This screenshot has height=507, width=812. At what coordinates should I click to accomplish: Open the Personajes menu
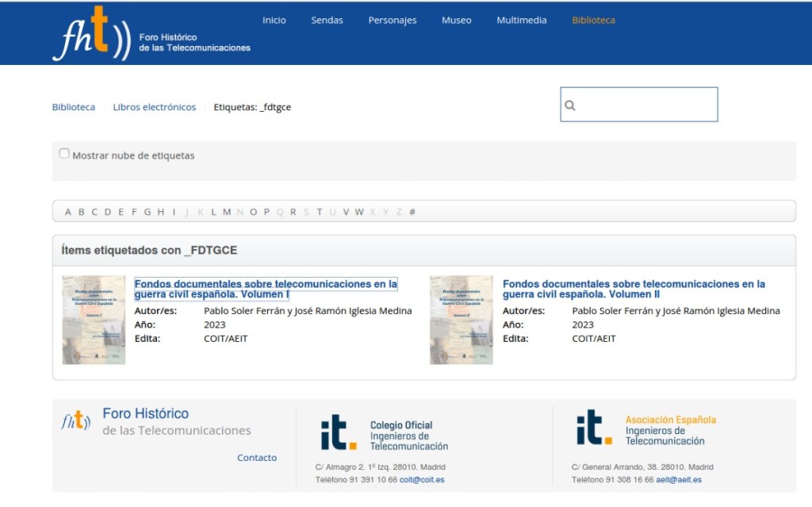click(x=392, y=21)
